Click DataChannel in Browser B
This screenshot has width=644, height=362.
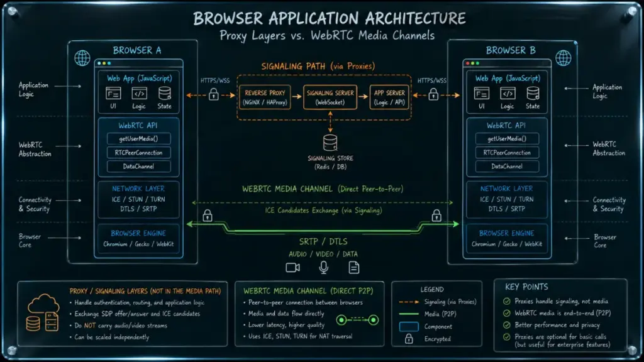pyautogui.click(x=507, y=166)
